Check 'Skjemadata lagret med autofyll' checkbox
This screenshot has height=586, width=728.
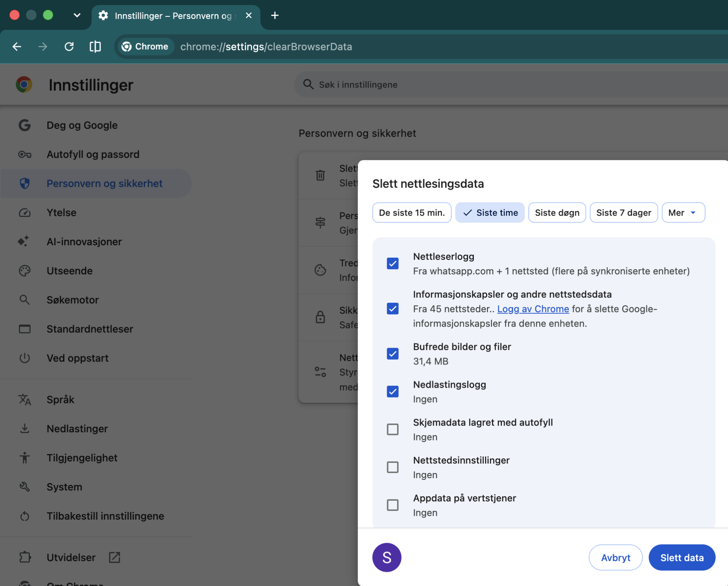(393, 429)
